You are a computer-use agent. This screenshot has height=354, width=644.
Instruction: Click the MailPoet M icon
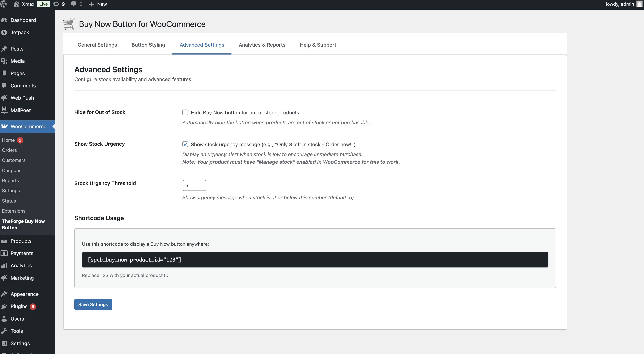(4, 110)
